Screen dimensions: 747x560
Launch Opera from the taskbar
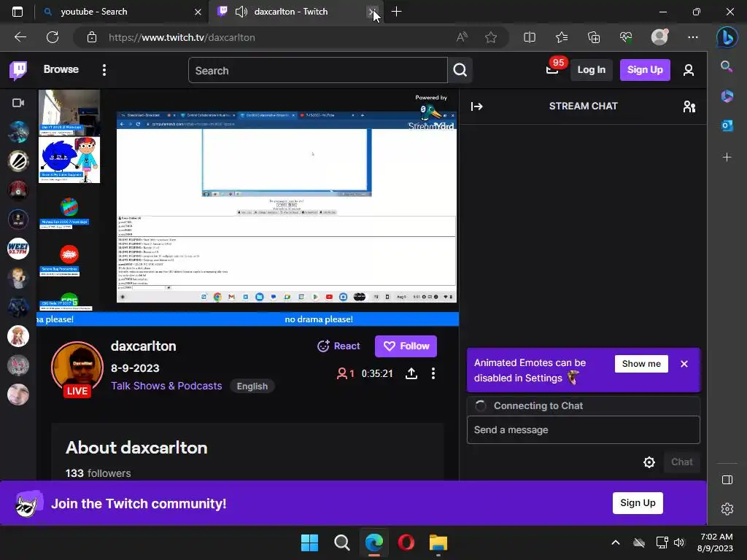[406, 542]
